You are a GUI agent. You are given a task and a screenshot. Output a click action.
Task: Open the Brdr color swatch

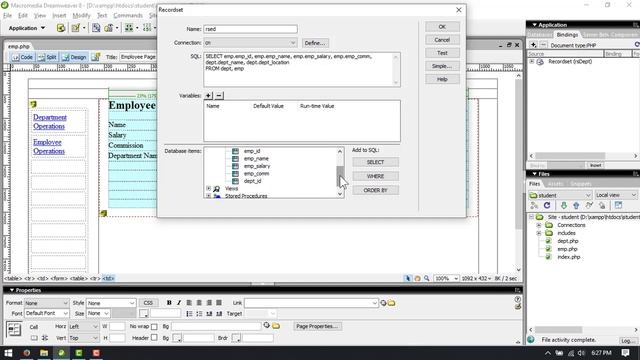236,338
